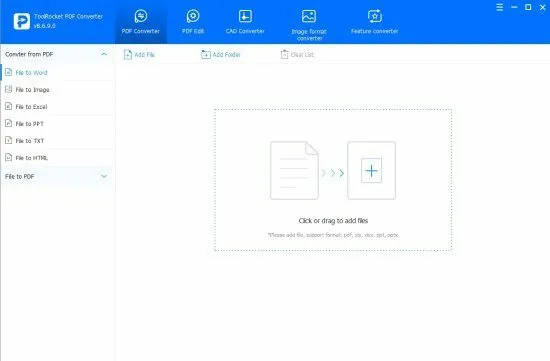Screen dimensions: 550x361
Task: Click the Clear List button
Action: [297, 55]
